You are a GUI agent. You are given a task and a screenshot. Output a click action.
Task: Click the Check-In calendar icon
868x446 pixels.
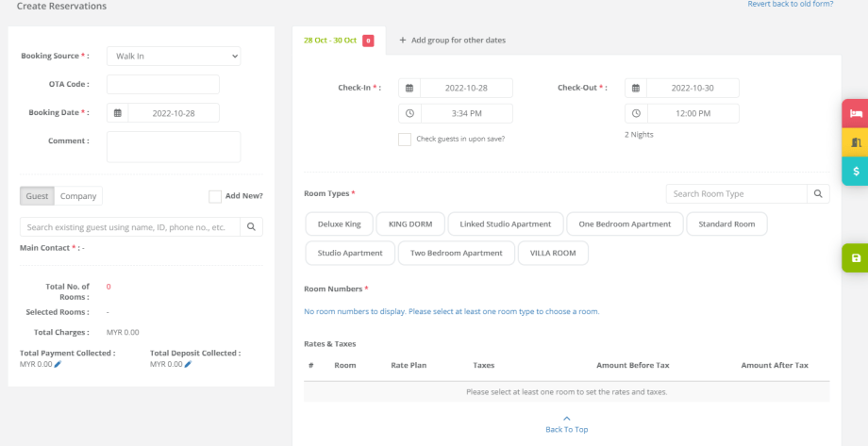click(409, 88)
